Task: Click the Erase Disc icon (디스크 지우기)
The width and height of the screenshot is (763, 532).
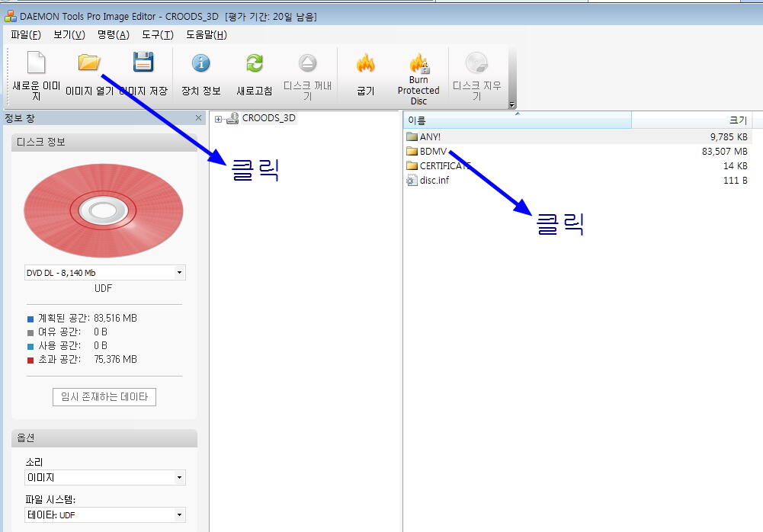Action: coord(476,62)
